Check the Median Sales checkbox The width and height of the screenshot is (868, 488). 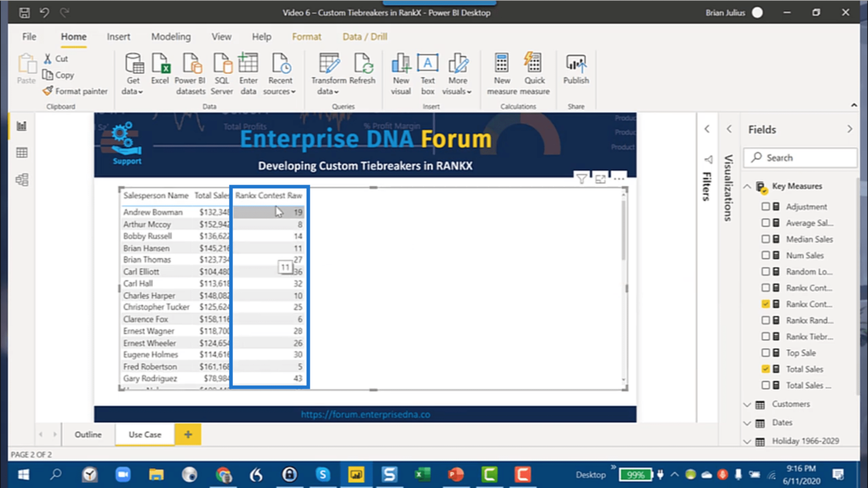pos(766,239)
